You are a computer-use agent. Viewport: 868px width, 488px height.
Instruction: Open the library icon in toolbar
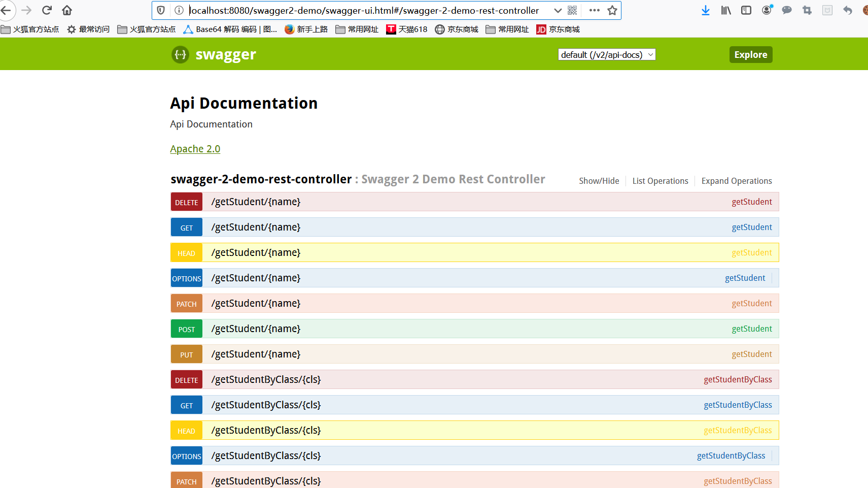pyautogui.click(x=726, y=10)
